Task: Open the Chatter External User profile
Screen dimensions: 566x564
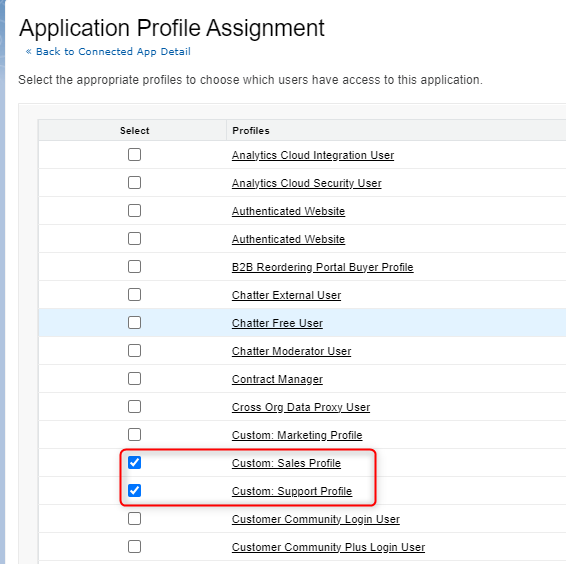Action: [x=286, y=295]
